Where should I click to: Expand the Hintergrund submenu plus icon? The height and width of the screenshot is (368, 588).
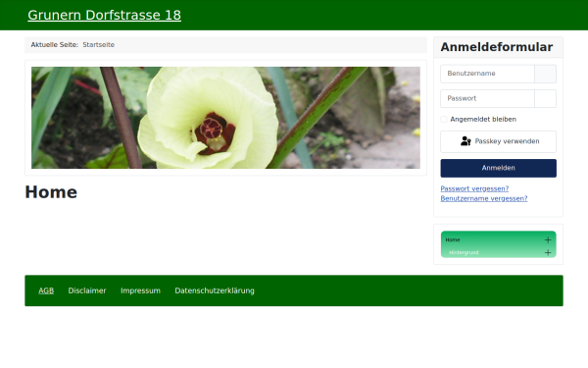548,252
